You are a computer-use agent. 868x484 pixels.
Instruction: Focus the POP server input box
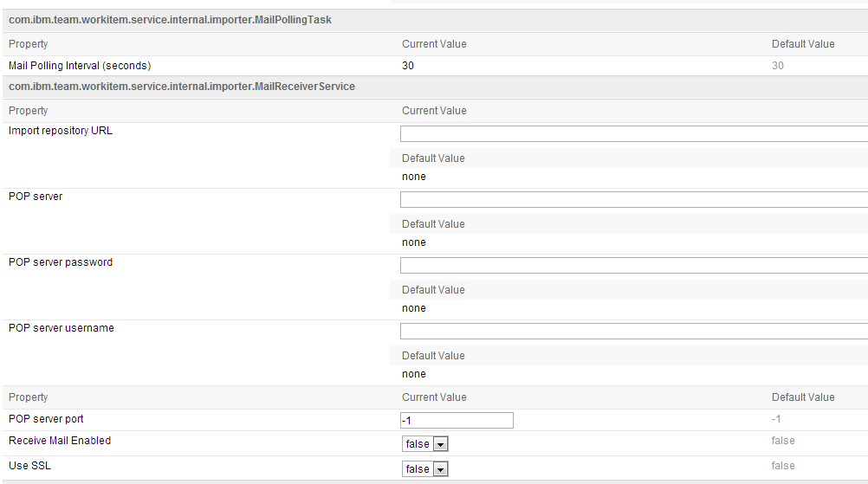pos(634,200)
